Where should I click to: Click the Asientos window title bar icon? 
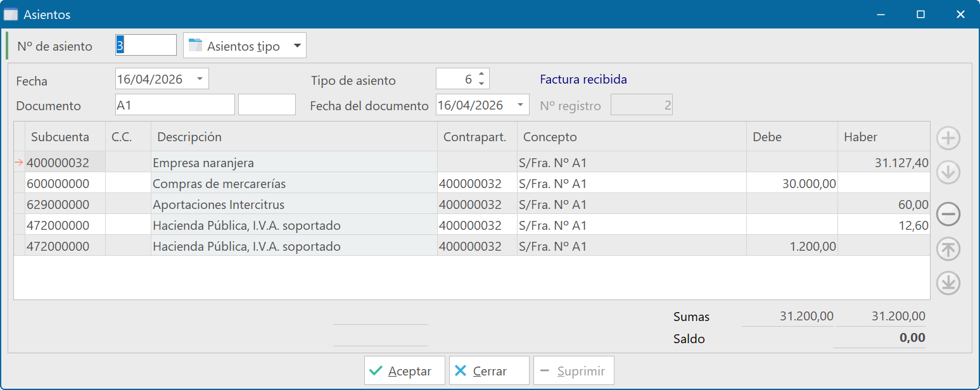11,14
